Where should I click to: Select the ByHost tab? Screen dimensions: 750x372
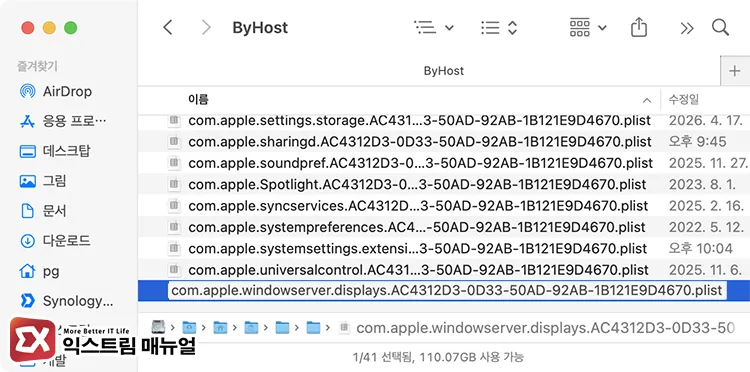point(443,71)
